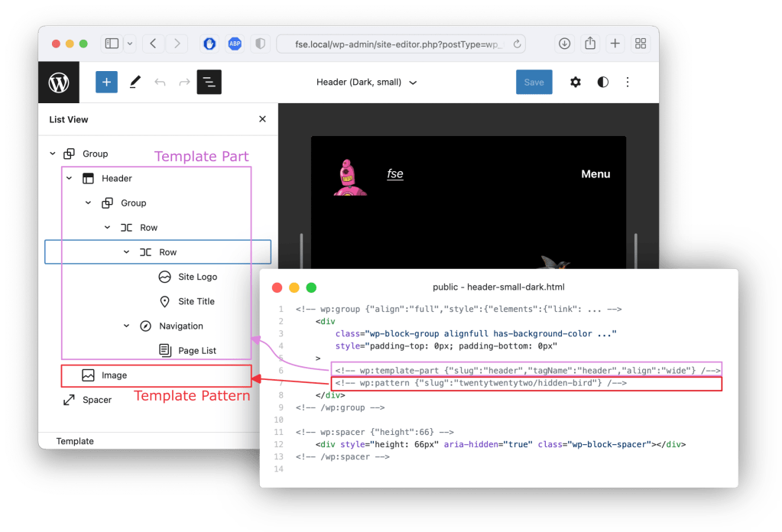Click the fse site title link
Screen dimensions: 782x532
[x=394, y=174]
